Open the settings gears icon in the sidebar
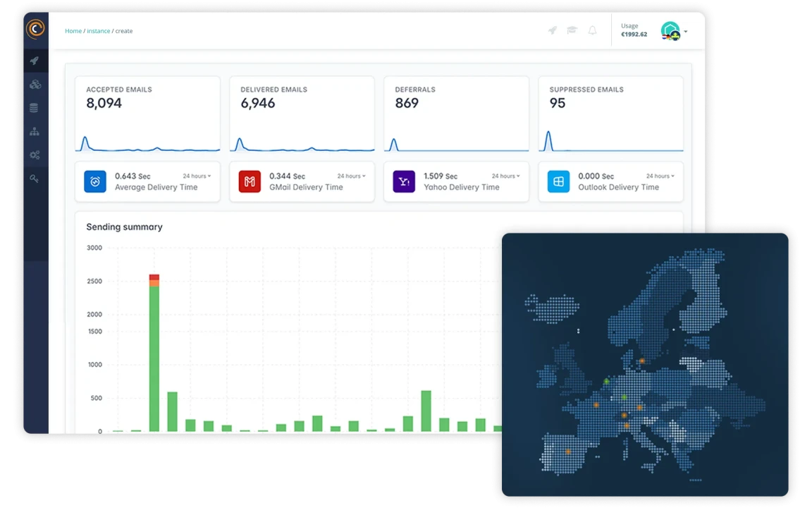Screen dimensions: 812x508 click(x=35, y=155)
